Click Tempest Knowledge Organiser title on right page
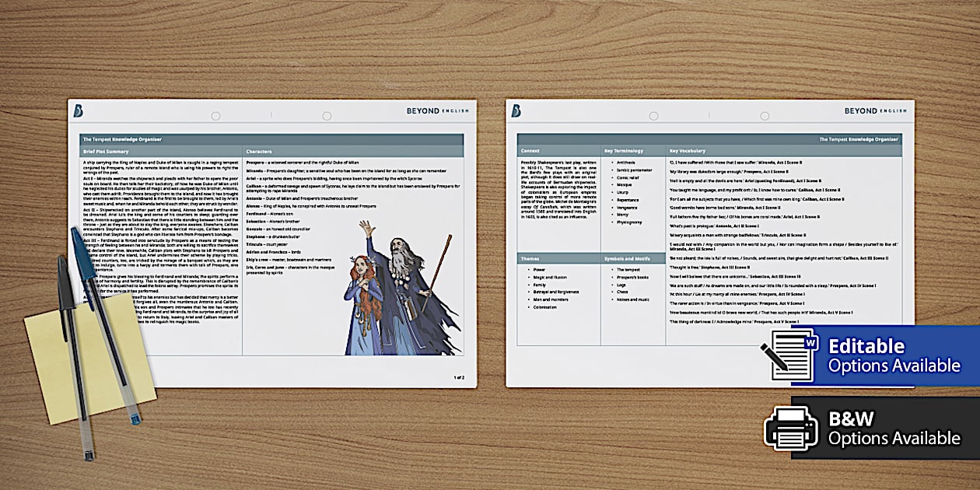 pyautogui.click(x=859, y=139)
